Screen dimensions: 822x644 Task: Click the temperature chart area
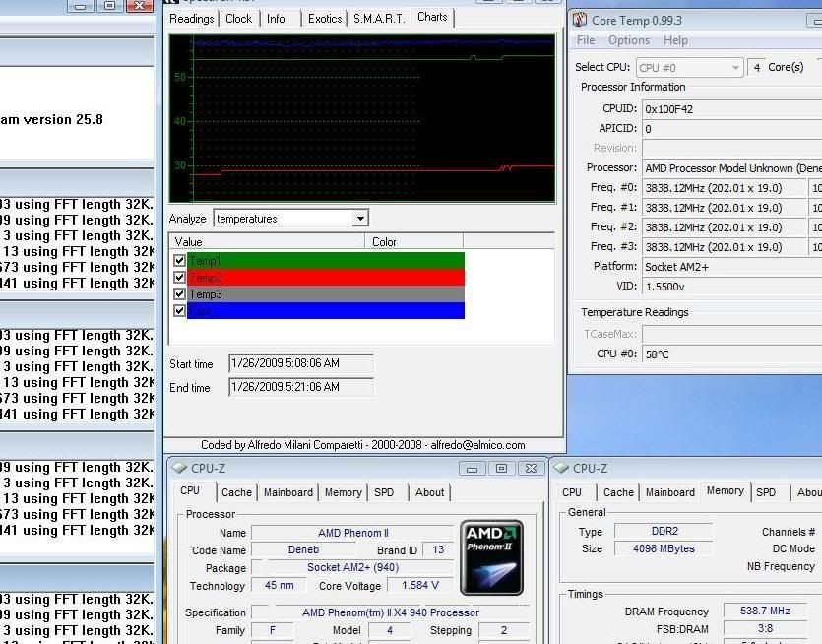361,118
